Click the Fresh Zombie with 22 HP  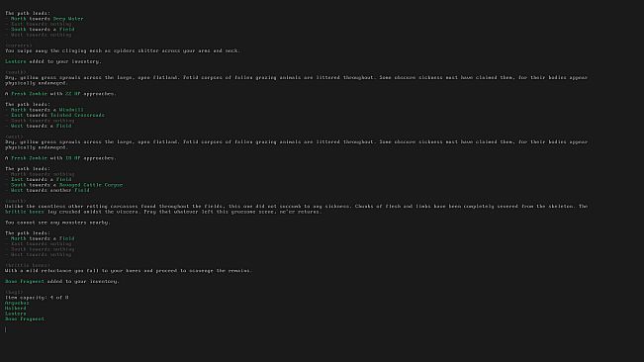[x=29, y=94]
